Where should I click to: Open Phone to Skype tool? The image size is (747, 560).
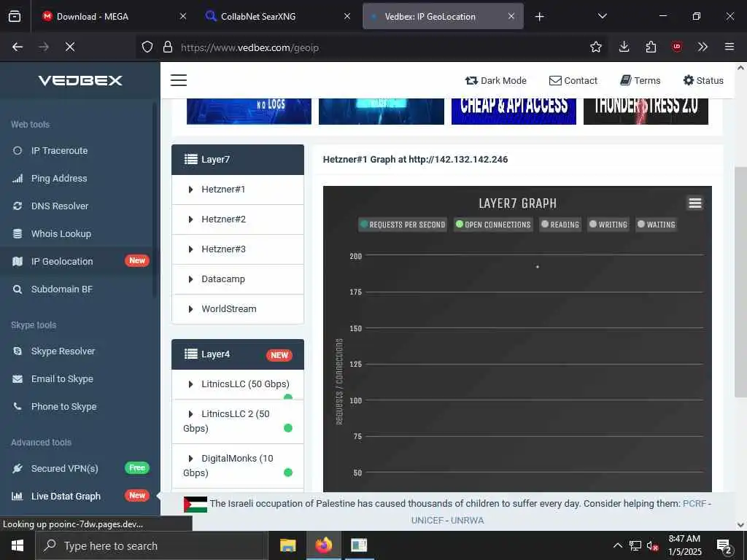tap(54, 406)
